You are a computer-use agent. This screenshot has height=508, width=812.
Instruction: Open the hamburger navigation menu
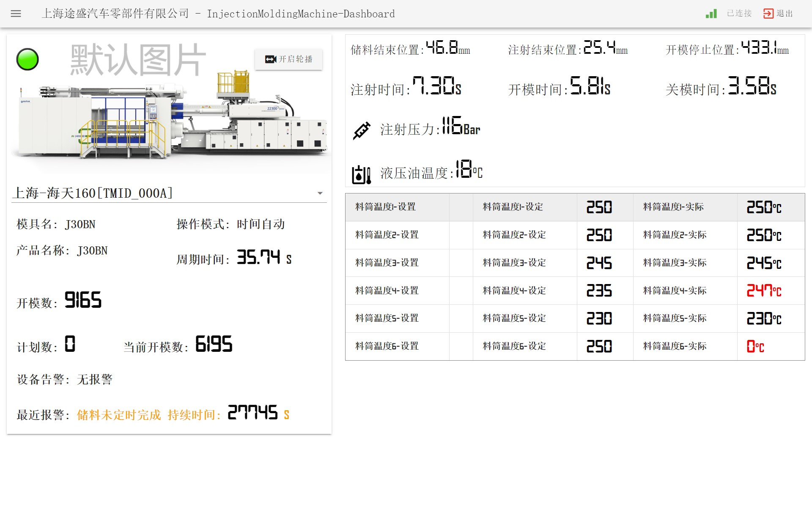(16, 14)
